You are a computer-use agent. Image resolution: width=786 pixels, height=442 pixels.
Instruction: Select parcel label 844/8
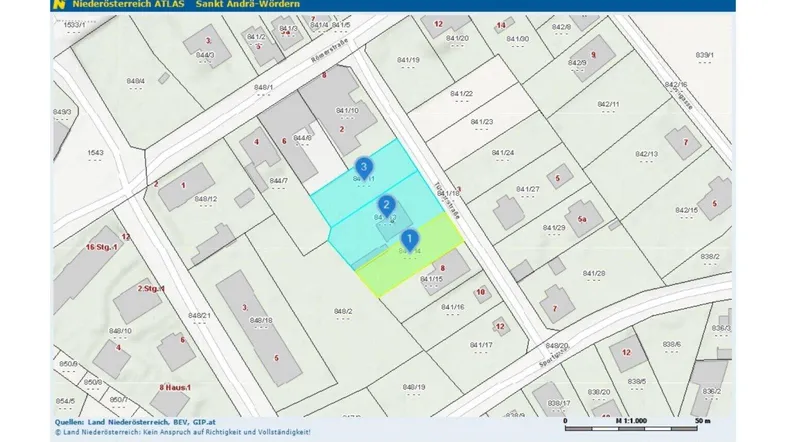click(302, 138)
